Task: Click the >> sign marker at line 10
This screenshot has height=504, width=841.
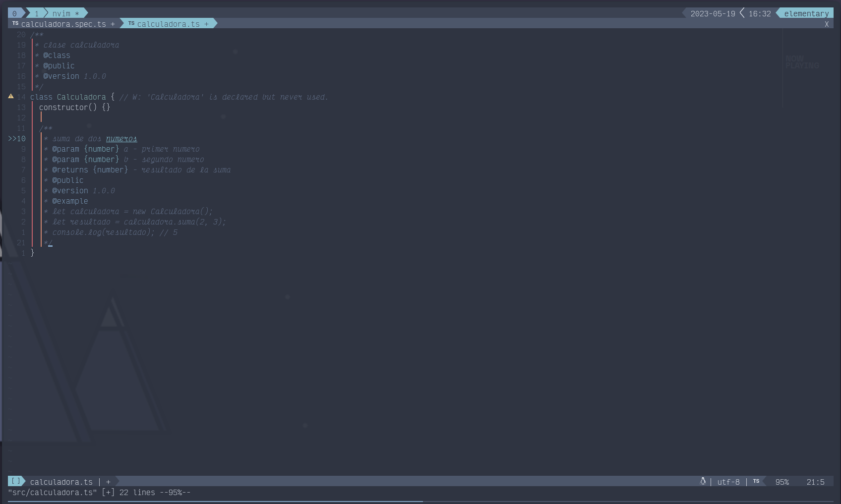Action: [x=12, y=139]
